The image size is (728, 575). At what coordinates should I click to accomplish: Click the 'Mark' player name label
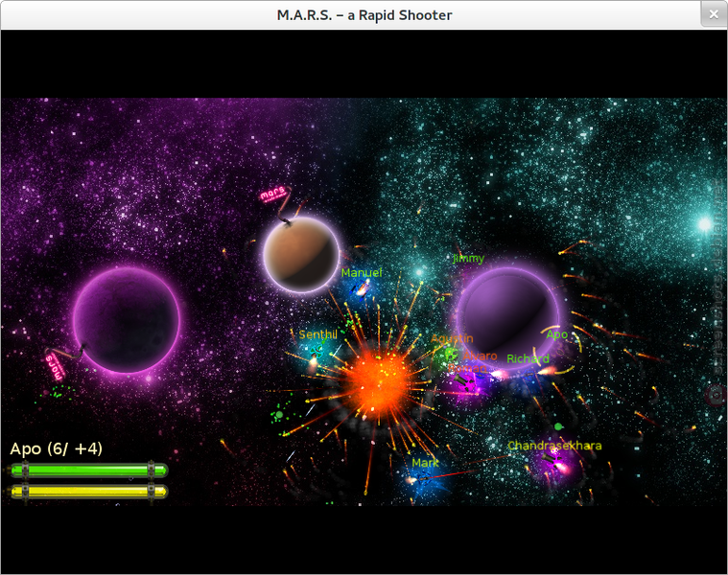(425, 463)
